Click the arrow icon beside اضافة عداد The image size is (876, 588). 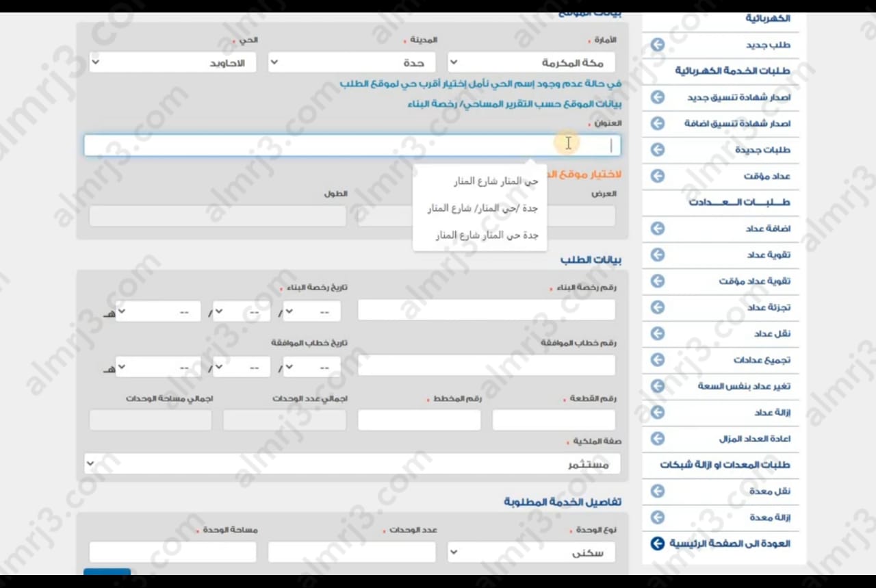657,229
